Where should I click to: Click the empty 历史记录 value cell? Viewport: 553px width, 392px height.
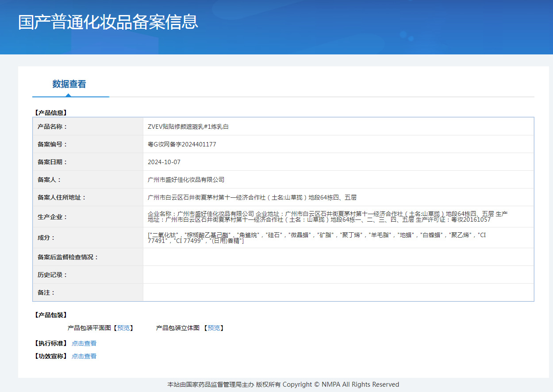(338, 275)
